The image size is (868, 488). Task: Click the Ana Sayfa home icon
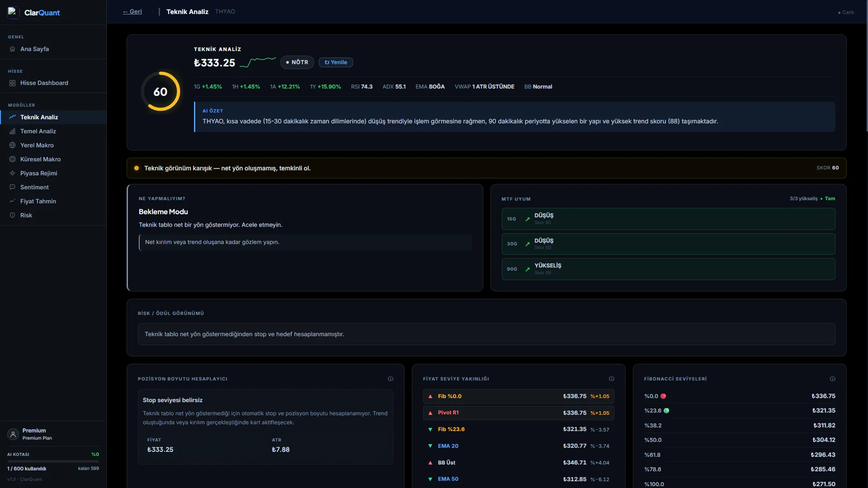coord(13,49)
